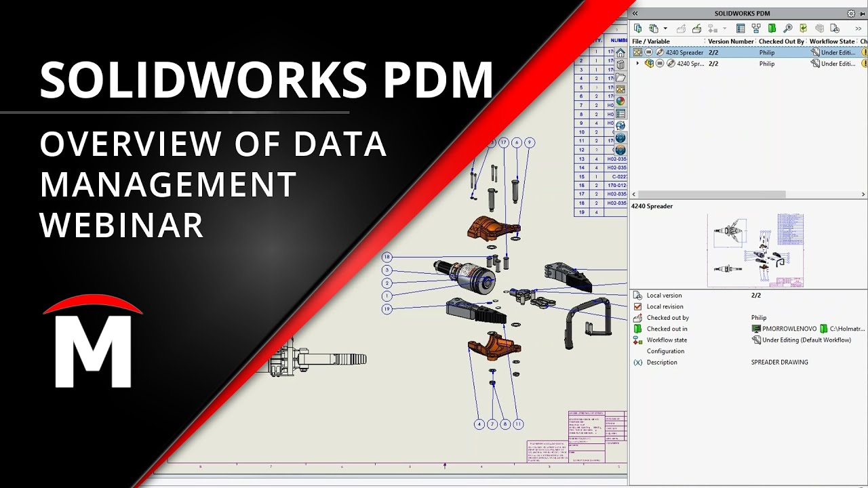Click the Description variable row
Image resolution: width=868 pixels, height=488 pixels.
(749, 363)
